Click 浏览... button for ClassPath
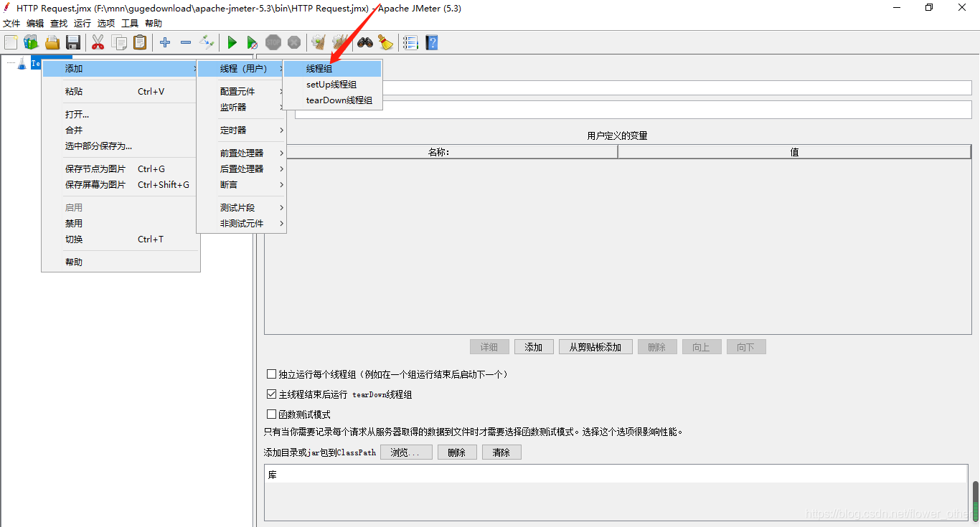 pyautogui.click(x=406, y=452)
